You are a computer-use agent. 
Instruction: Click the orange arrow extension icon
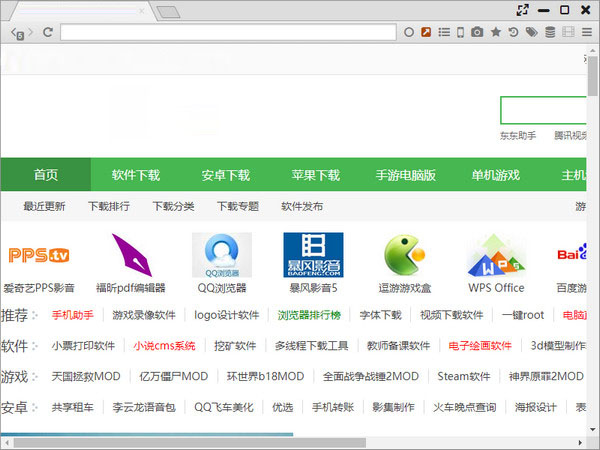click(x=426, y=32)
